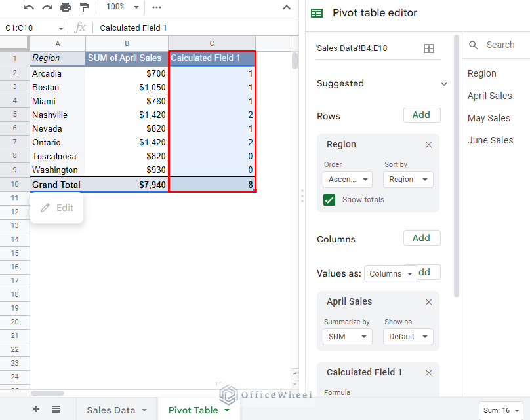Undo the last action

(x=28, y=7)
